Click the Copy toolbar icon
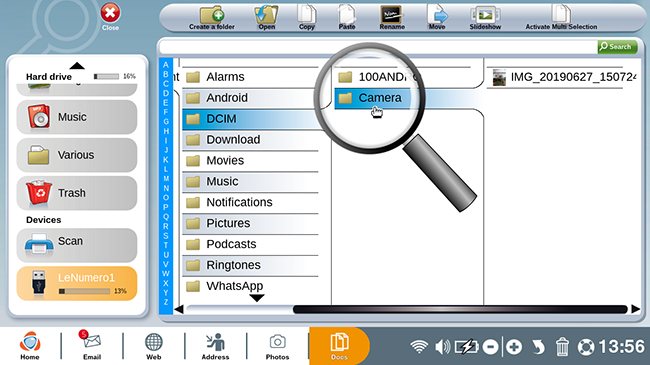The width and height of the screenshot is (650, 365). click(307, 18)
